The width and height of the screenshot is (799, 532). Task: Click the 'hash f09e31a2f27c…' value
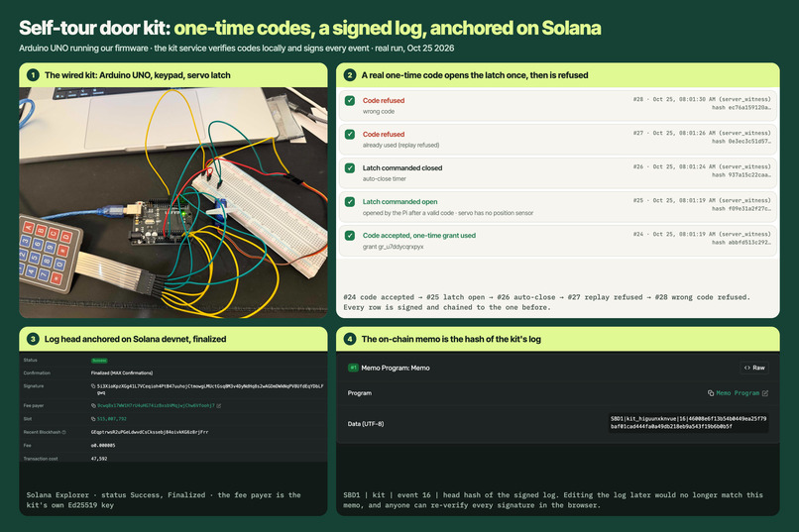(742, 208)
